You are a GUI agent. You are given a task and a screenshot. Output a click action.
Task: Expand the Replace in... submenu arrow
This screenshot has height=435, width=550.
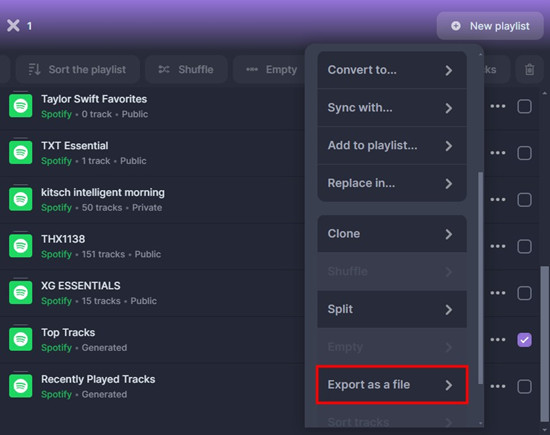449,183
